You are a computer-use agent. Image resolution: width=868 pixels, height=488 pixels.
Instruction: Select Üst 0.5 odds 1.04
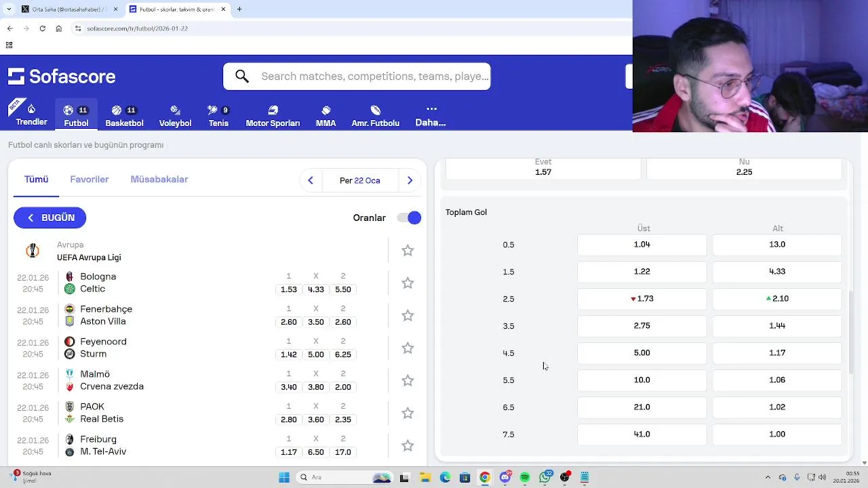[x=642, y=245]
